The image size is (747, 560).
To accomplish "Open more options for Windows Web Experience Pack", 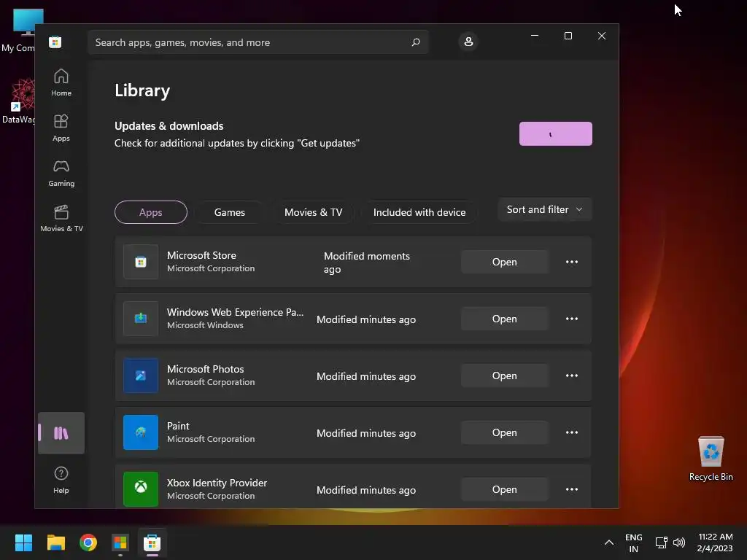I will [572, 319].
